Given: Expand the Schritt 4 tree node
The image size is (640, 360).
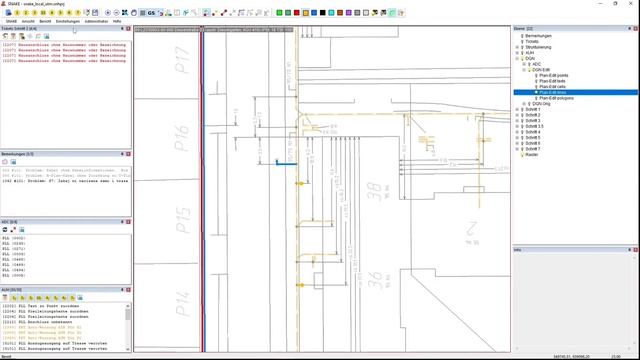Looking at the screenshot, I should pyautogui.click(x=517, y=132).
